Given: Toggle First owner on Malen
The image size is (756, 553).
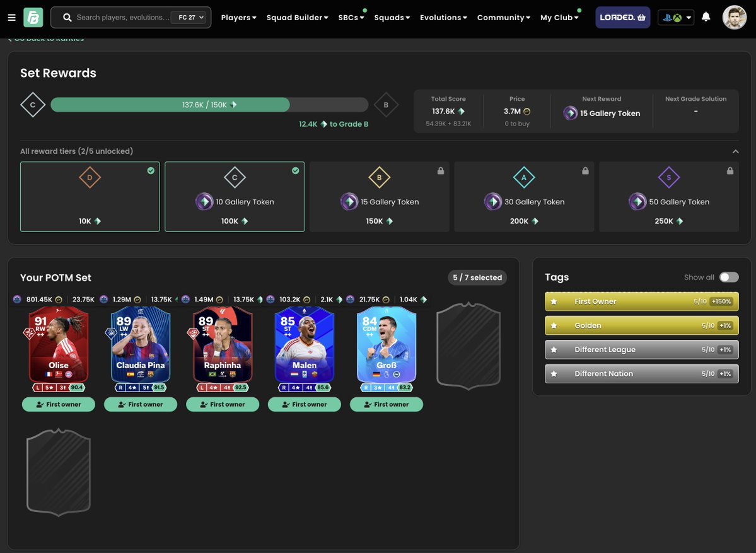Looking at the screenshot, I should pos(305,405).
